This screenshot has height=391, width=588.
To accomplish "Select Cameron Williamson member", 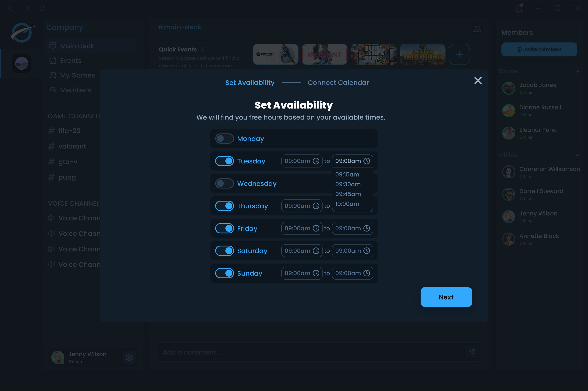I will [541, 172].
